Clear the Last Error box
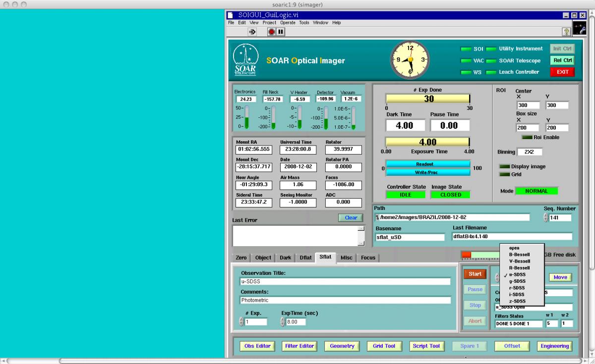Screen dimensions: 595x364 (x=351, y=218)
